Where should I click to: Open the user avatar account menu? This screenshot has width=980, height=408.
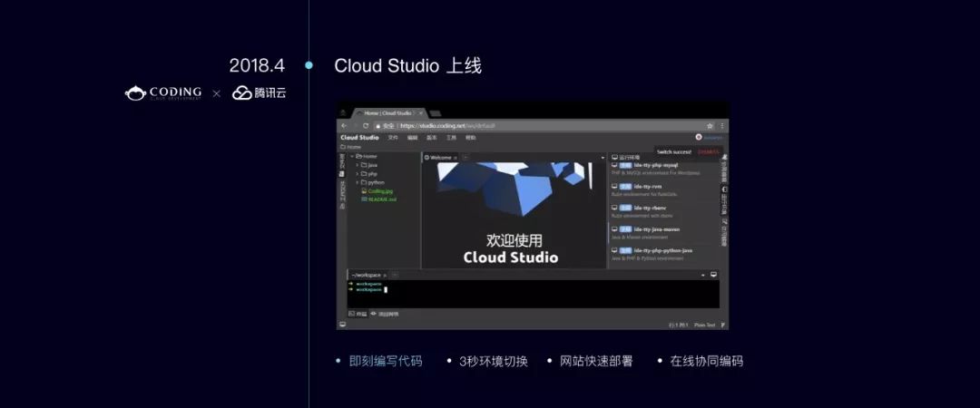[699, 138]
